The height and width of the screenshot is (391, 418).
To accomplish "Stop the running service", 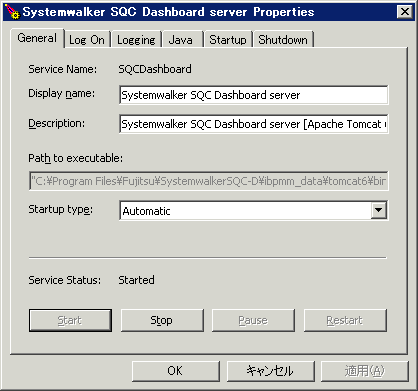I will [x=162, y=320].
